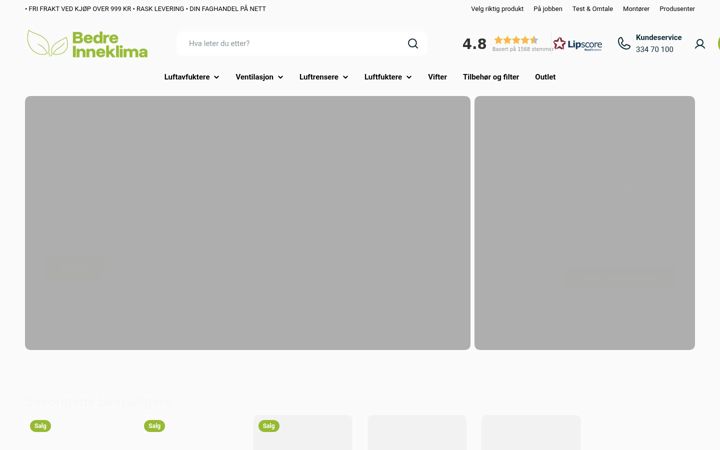Click the first product card's Salg badge

40,426
